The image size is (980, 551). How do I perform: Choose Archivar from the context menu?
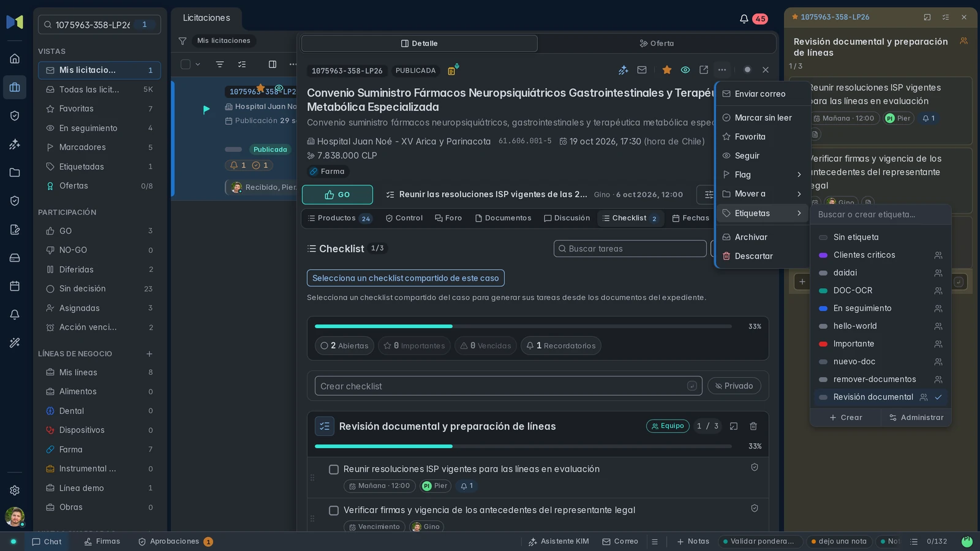(x=763, y=237)
